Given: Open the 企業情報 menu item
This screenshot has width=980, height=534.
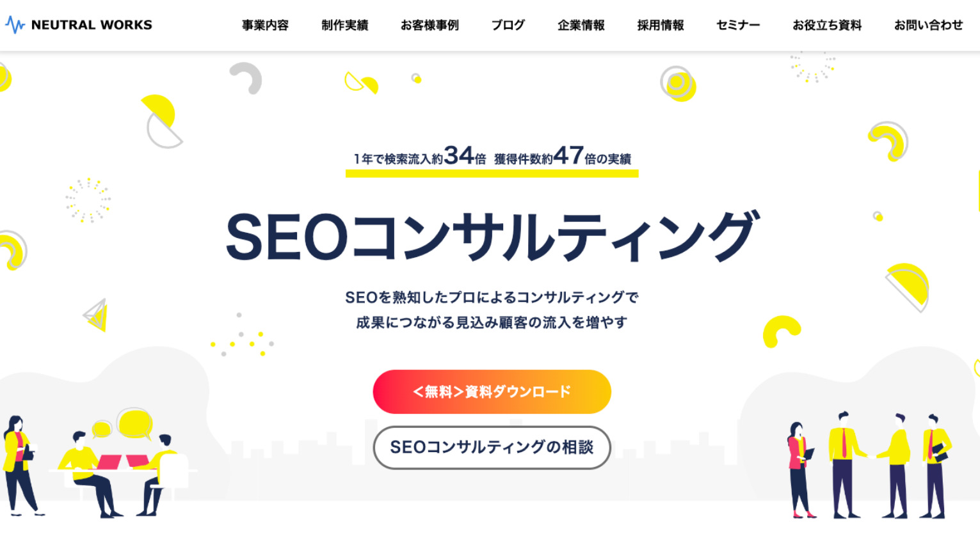Looking at the screenshot, I should pos(580,25).
